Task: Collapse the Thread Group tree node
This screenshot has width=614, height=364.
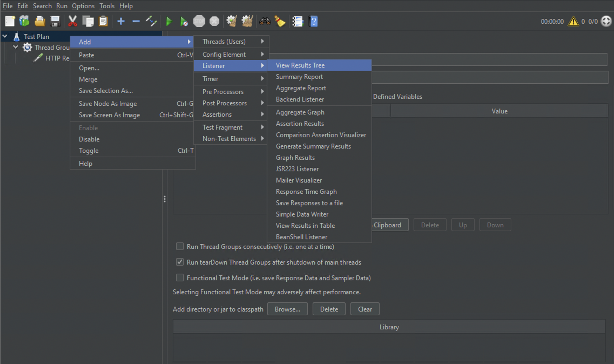Action: coord(16,47)
